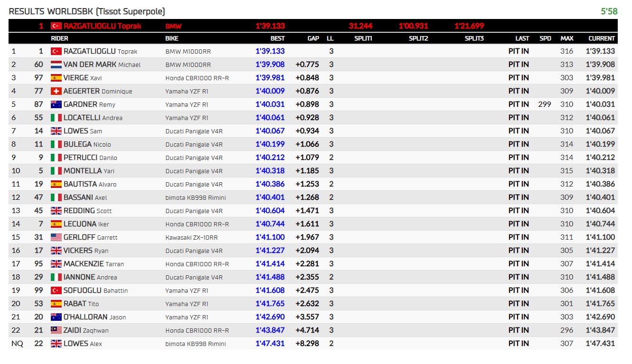The height and width of the screenshot is (364, 632).
Task: Click rider name PETRUCCI Danilo
Action: point(90,158)
